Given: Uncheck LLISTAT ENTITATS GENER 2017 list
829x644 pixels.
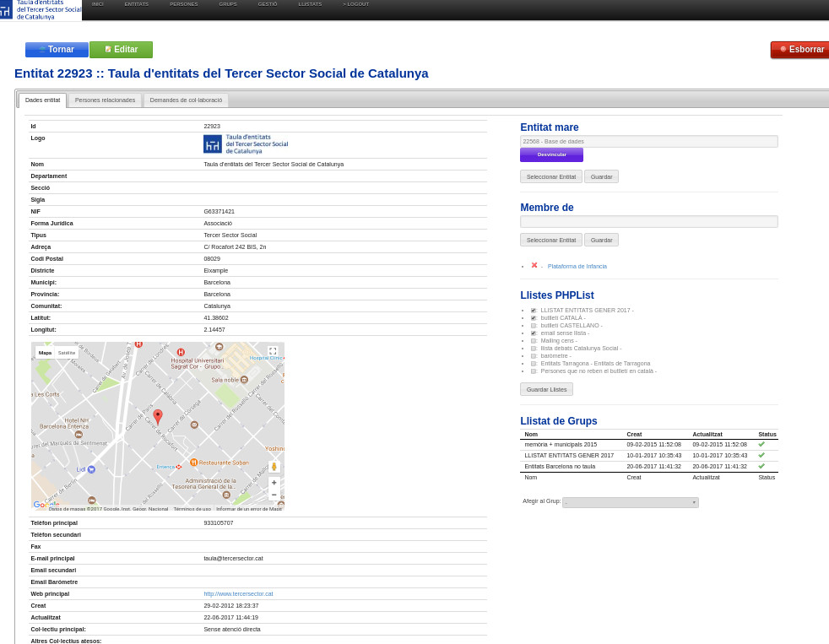Looking at the screenshot, I should (x=534, y=311).
